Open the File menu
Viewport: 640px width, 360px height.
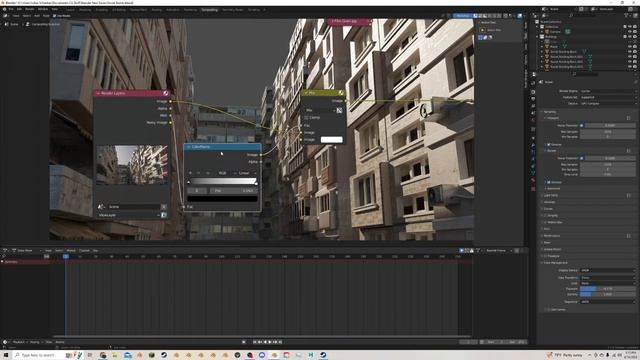(11, 9)
